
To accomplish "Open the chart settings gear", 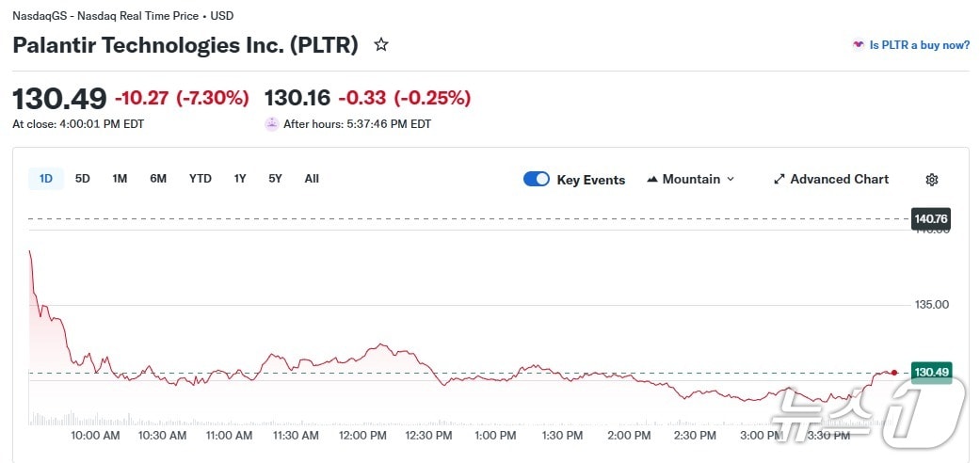I will pos(932,180).
